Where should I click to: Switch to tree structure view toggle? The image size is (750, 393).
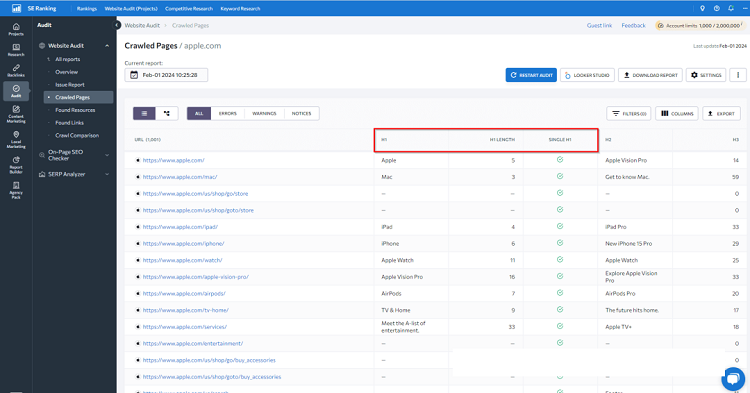click(166, 113)
